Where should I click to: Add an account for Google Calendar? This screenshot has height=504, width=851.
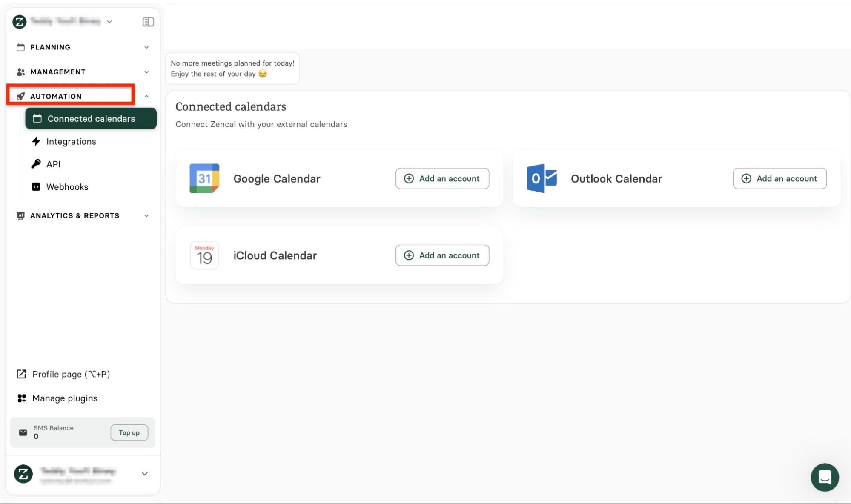pyautogui.click(x=442, y=178)
